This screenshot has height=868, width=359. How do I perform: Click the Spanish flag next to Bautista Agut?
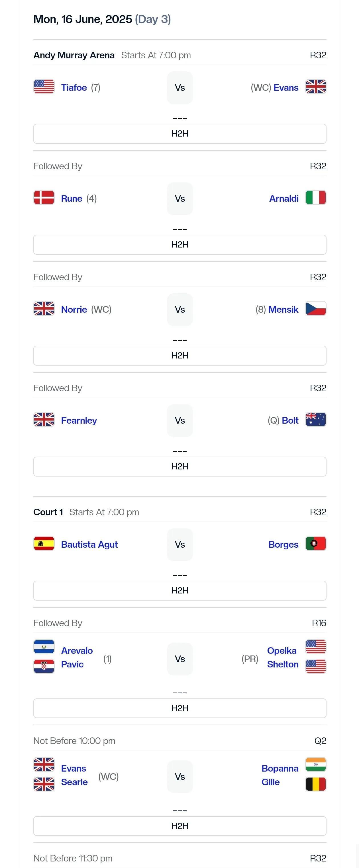pos(44,543)
